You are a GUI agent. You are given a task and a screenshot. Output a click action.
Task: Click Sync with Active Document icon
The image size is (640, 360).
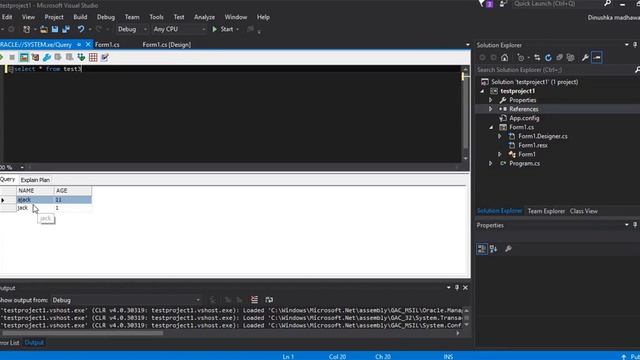point(537,58)
